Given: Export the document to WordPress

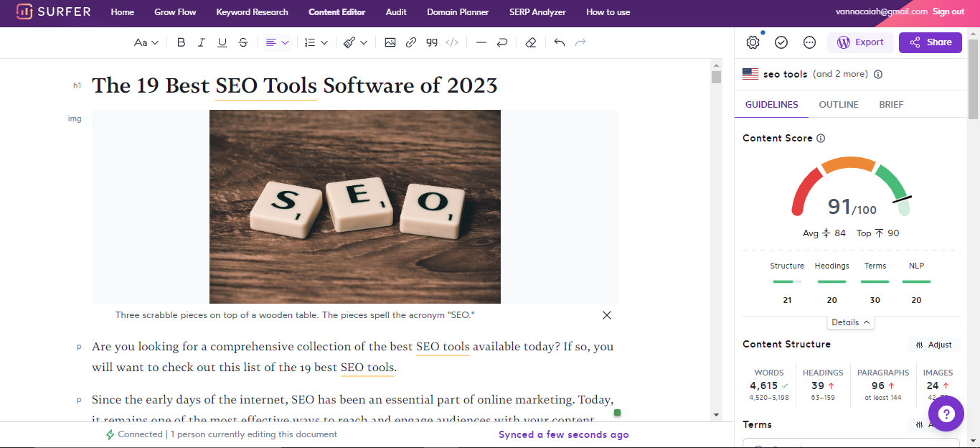Looking at the screenshot, I should click(x=860, y=42).
